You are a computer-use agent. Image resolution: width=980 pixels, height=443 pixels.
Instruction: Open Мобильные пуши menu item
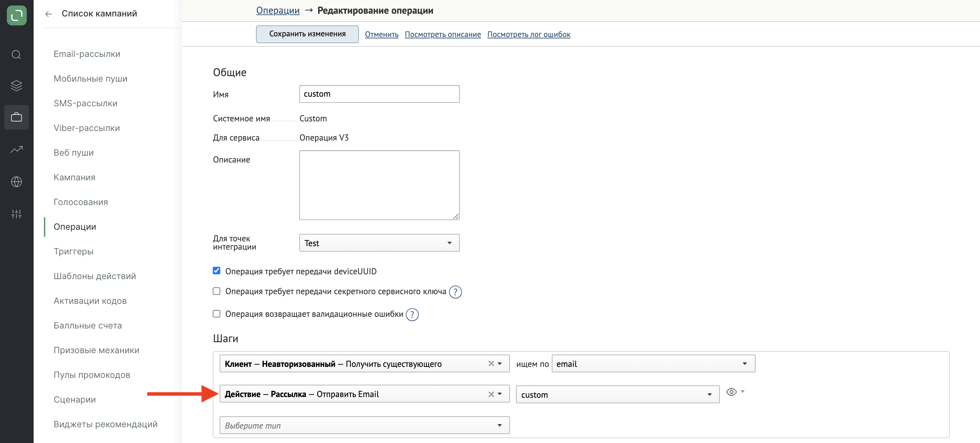click(x=91, y=79)
